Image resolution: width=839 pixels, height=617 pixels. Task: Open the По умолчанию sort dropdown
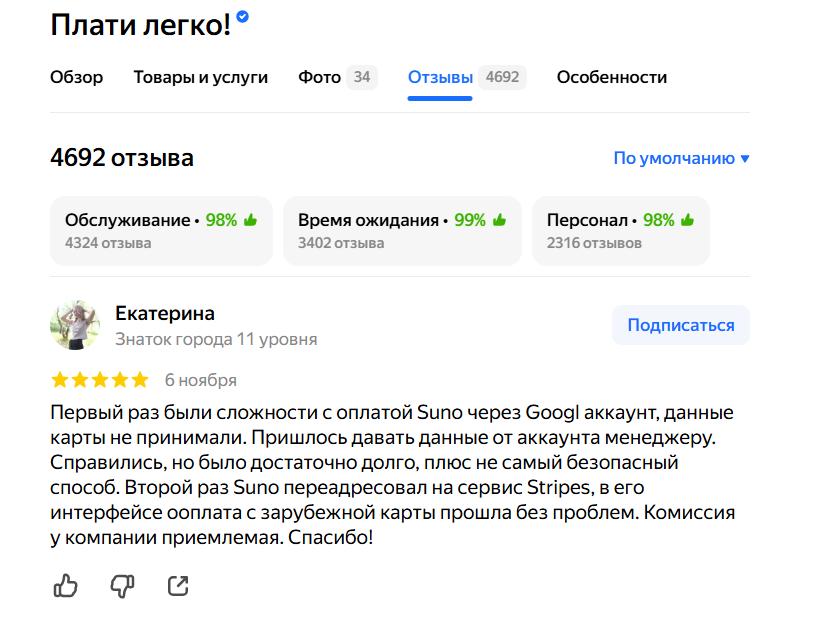681,158
